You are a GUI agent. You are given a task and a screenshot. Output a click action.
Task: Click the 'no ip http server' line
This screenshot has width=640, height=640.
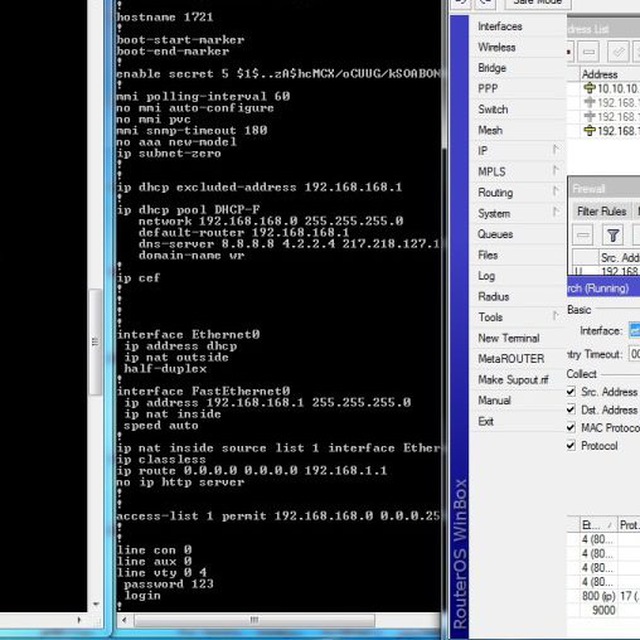click(x=180, y=482)
